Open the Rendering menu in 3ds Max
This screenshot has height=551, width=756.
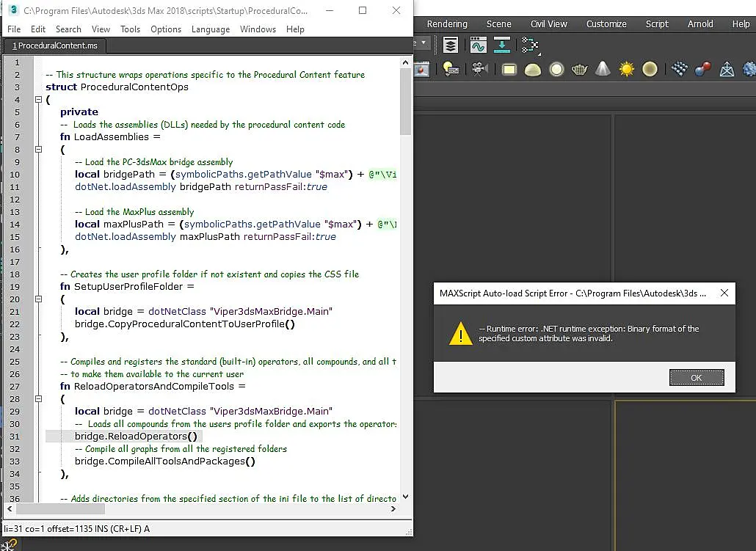pos(447,23)
